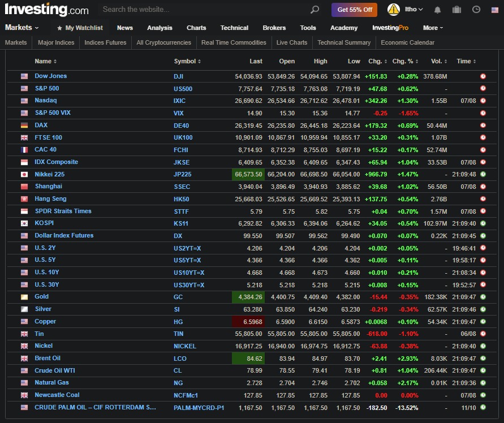Open the InvestingPro menu item

tap(390, 28)
